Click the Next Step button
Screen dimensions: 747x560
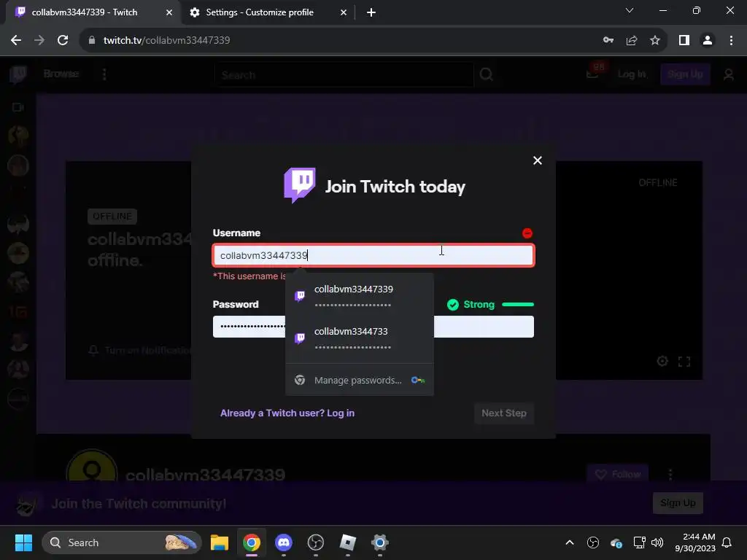pyautogui.click(x=504, y=413)
